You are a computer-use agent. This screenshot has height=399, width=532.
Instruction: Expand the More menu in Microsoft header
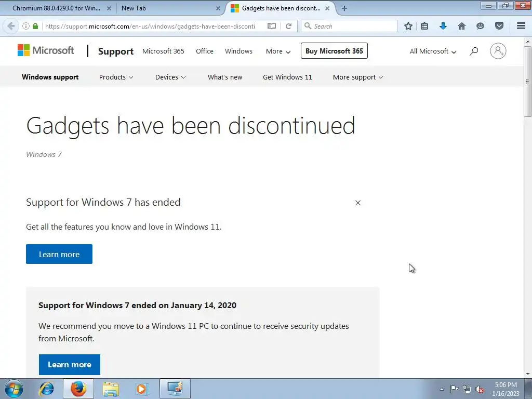[278, 51]
